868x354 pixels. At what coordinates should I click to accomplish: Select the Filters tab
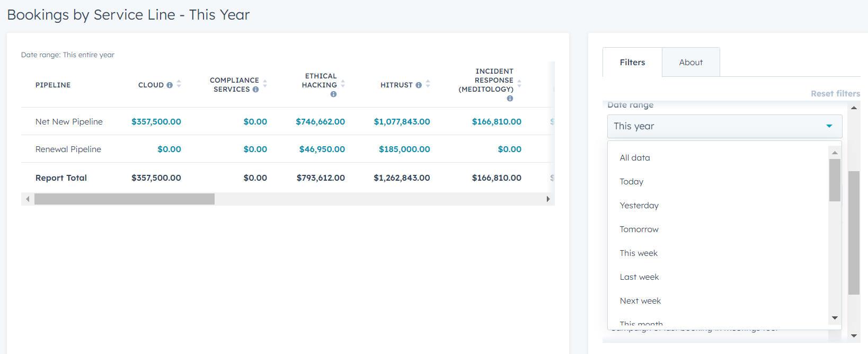click(632, 63)
